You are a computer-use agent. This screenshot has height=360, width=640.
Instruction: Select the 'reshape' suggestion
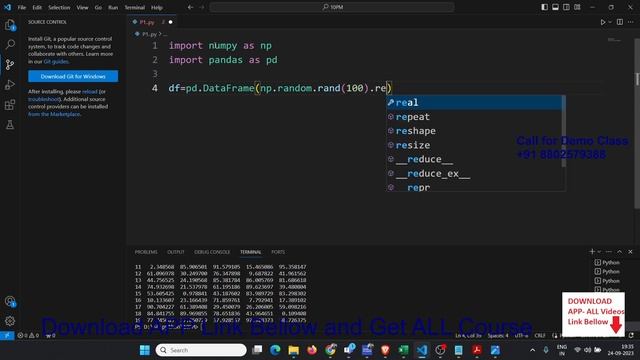(473, 131)
